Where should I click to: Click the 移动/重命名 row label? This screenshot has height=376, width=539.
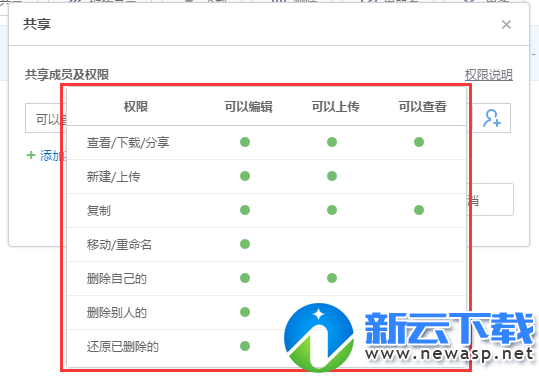[x=119, y=244]
